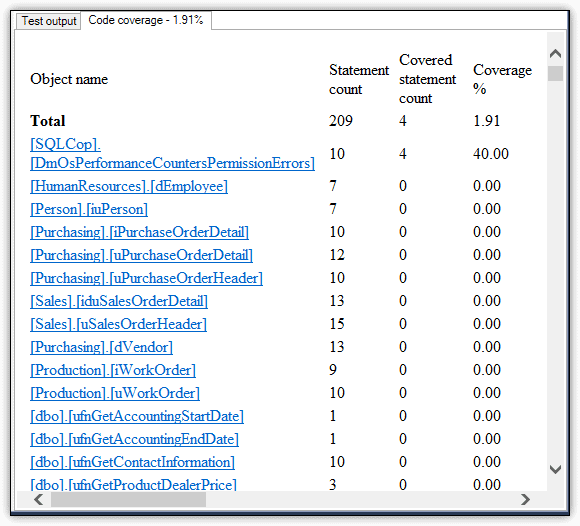Click the vertical scrollbar up arrow
This screenshot has height=526, width=580.
555,54
